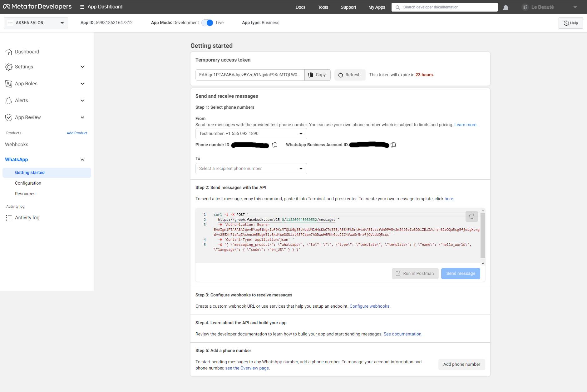This screenshot has width=587, height=392.
Task: Click the code box scroll-up arrow
Action: [483, 211]
